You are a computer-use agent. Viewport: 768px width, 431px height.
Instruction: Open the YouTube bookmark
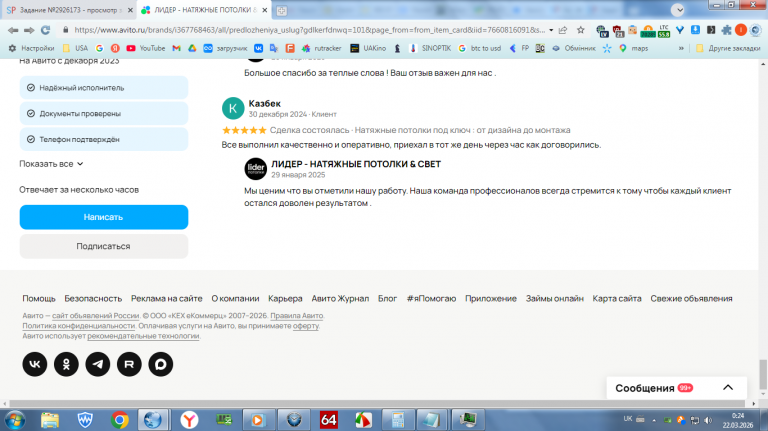(x=146, y=48)
